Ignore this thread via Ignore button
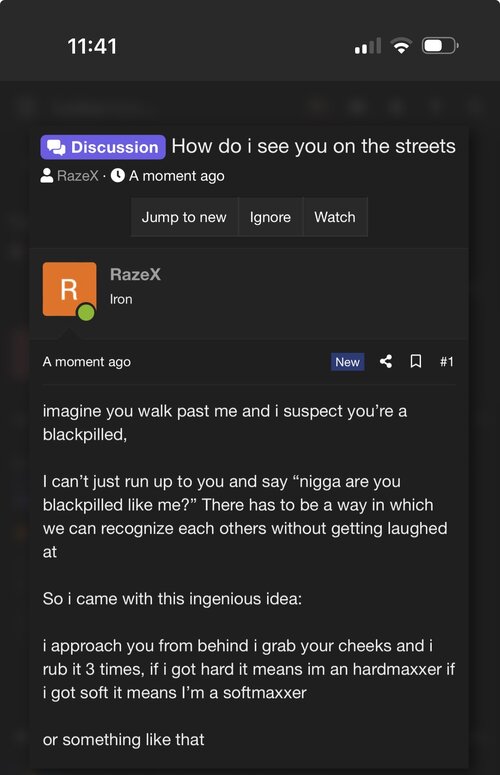 coord(270,217)
